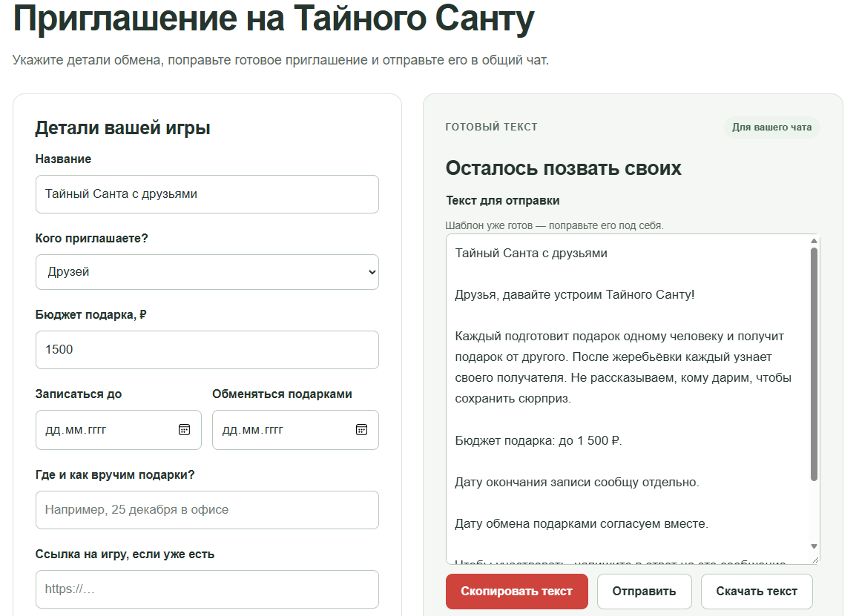Click the 'Детали вашей игры' heading

(x=122, y=128)
